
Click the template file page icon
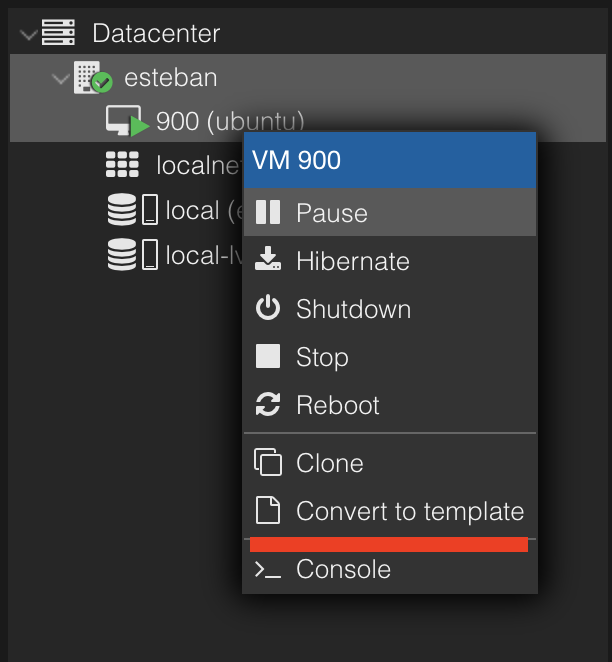(x=268, y=510)
